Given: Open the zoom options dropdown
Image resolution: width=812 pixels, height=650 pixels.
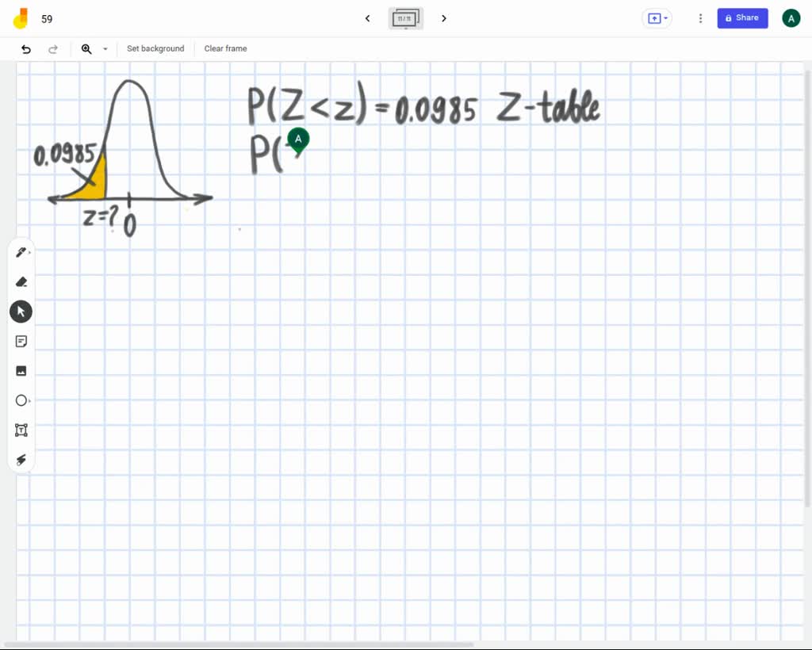Looking at the screenshot, I should click(104, 48).
